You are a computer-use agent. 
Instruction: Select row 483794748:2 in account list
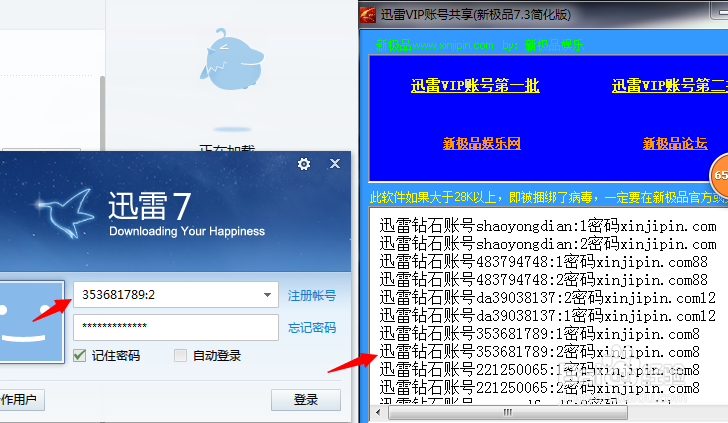tap(543, 280)
